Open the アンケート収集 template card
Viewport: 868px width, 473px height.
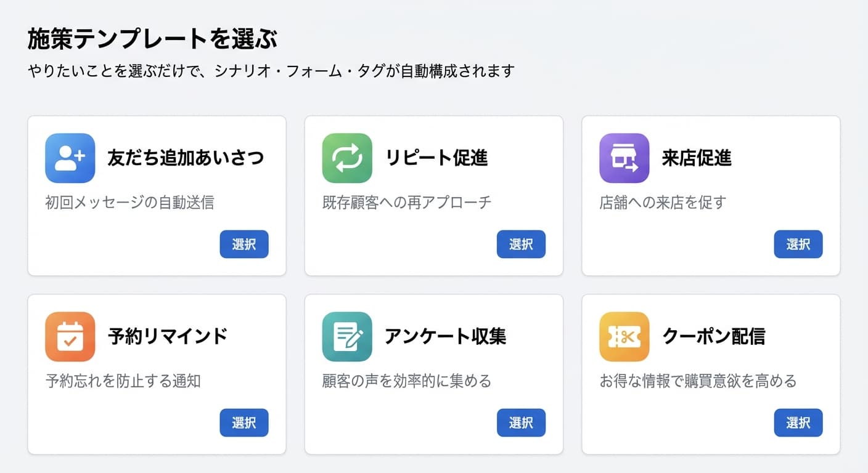[x=433, y=374]
